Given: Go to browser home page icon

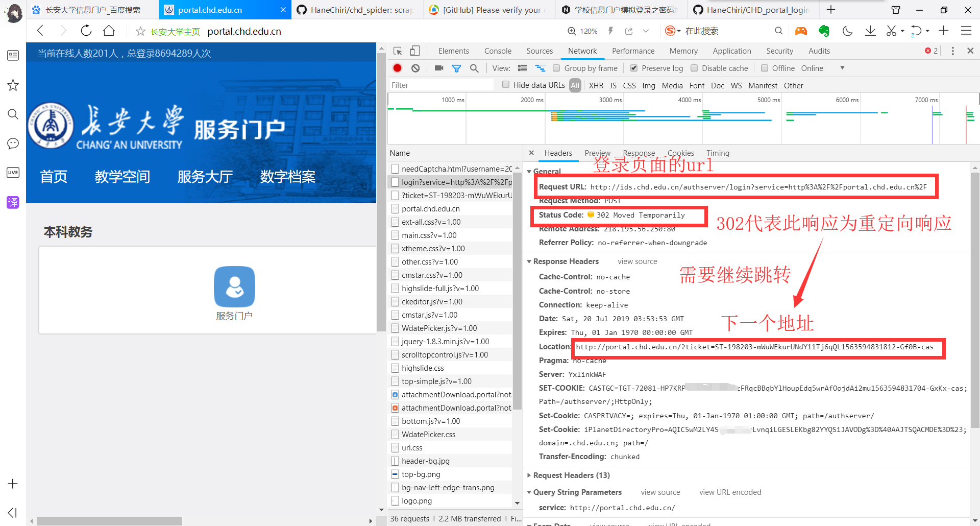Looking at the screenshot, I should pos(109,31).
